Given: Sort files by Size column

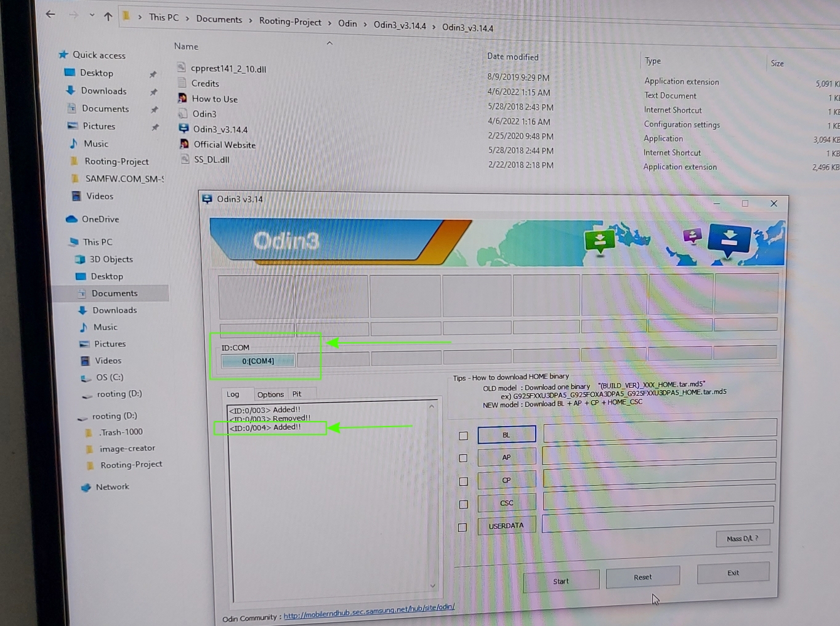Looking at the screenshot, I should click(x=777, y=63).
